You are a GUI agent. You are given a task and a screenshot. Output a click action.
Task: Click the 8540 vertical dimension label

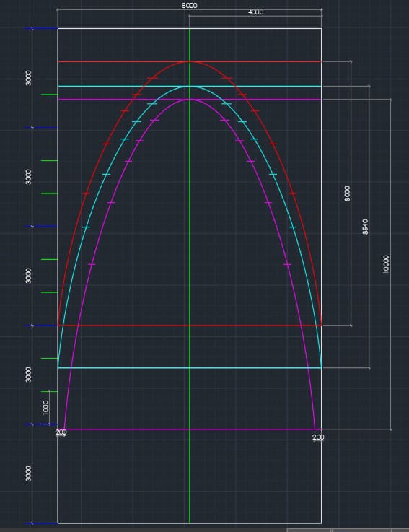(365, 227)
